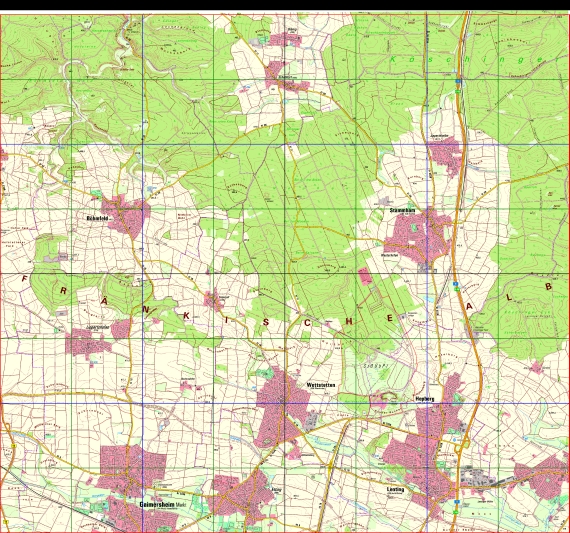
Task: Select the Lenting town label
Action: (396, 489)
